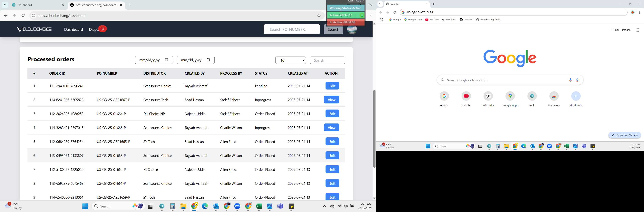Go back in the left browser
This screenshot has width=644, height=212.
coord(5,16)
